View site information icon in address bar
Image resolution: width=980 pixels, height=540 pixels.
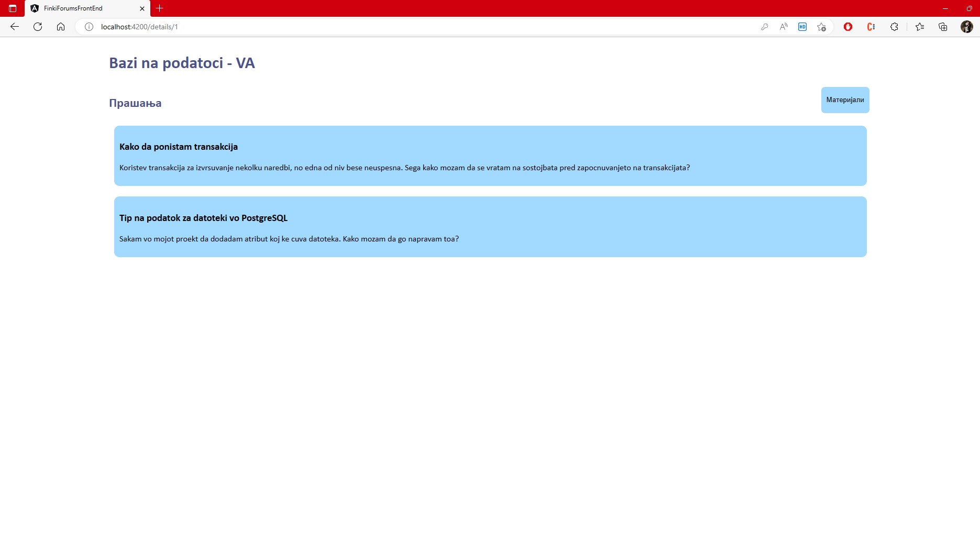tap(89, 27)
